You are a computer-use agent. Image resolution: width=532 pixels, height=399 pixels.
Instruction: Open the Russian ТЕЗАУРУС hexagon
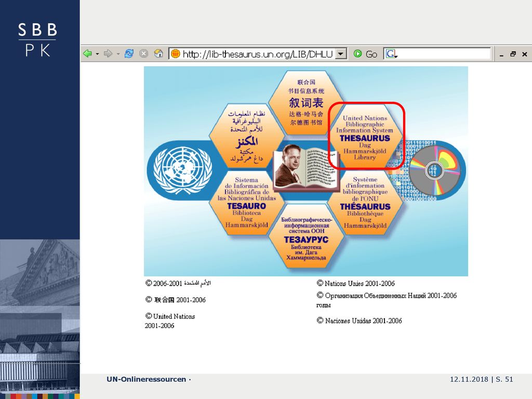(306, 236)
